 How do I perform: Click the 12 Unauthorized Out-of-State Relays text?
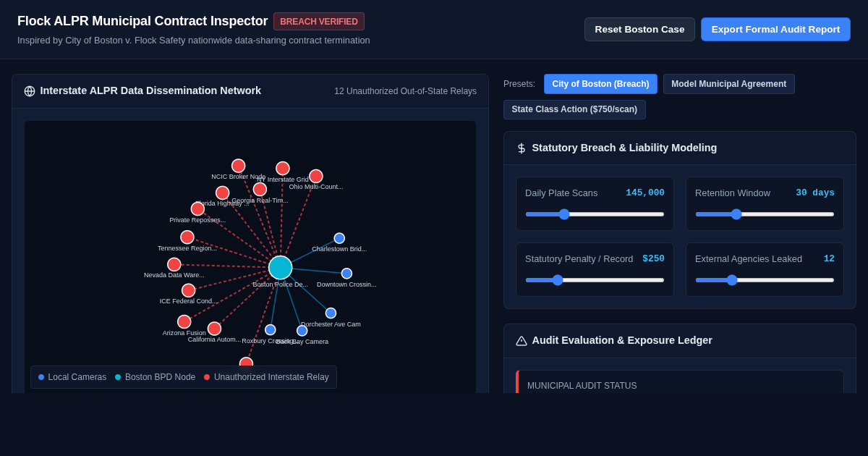pos(405,91)
